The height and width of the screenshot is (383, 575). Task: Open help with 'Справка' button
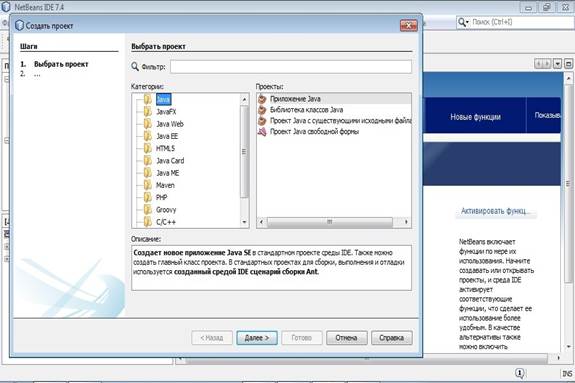click(392, 338)
